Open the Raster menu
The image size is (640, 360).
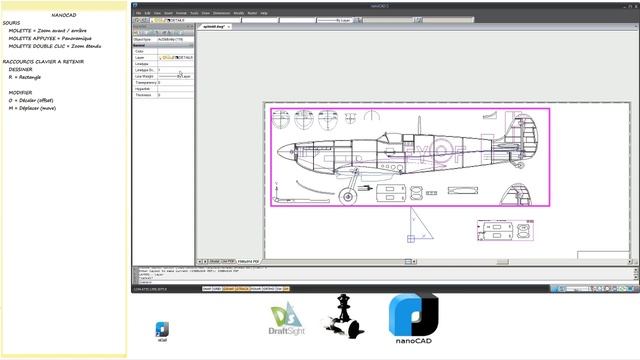click(x=252, y=13)
